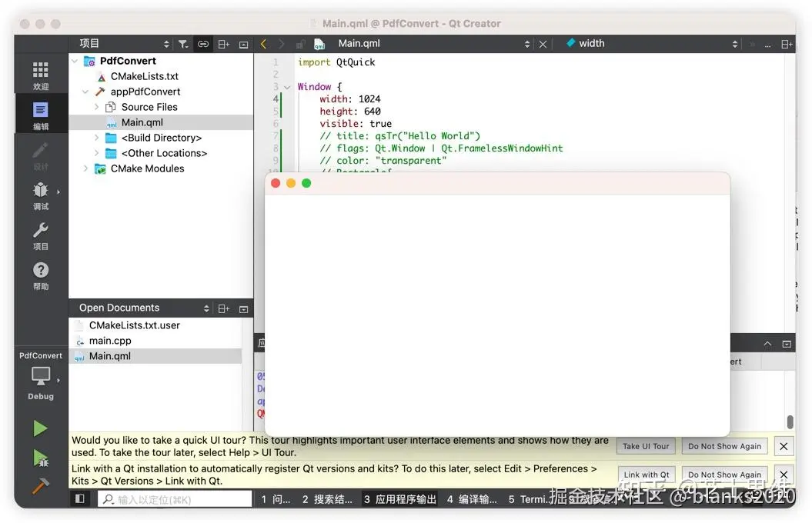Screen dimensions: 812x523
Task: Open Help (帮助) mode
Action: (x=40, y=275)
